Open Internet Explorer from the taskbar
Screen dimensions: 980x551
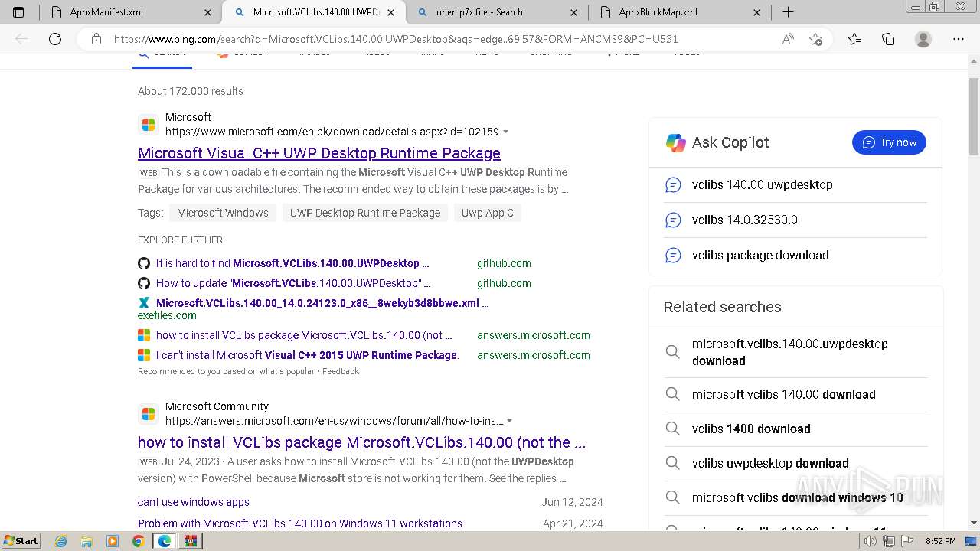tap(61, 541)
